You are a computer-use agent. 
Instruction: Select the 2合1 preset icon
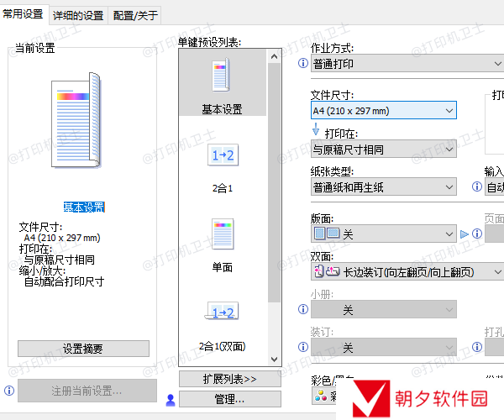(223, 155)
